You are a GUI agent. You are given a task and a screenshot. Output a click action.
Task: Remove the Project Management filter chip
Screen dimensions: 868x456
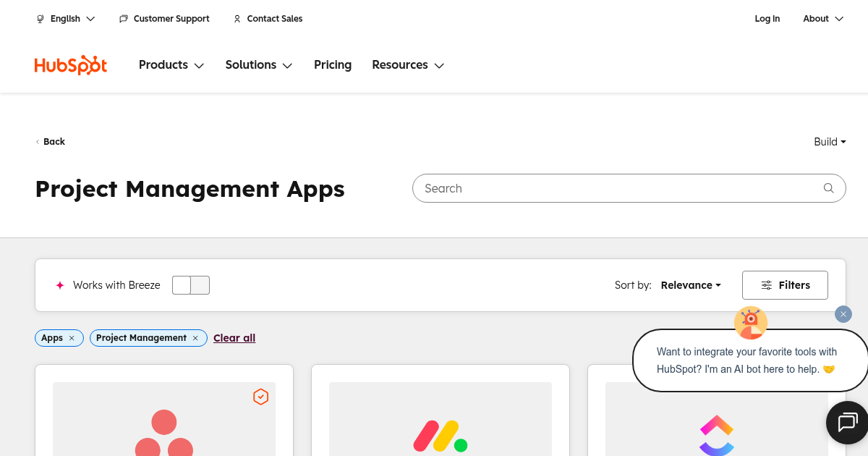[195, 337]
